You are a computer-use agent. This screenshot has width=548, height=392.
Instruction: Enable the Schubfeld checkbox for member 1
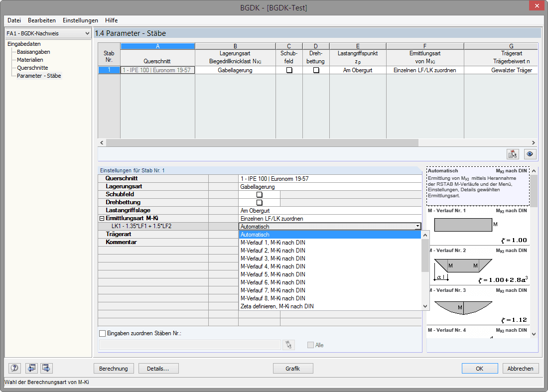point(288,70)
